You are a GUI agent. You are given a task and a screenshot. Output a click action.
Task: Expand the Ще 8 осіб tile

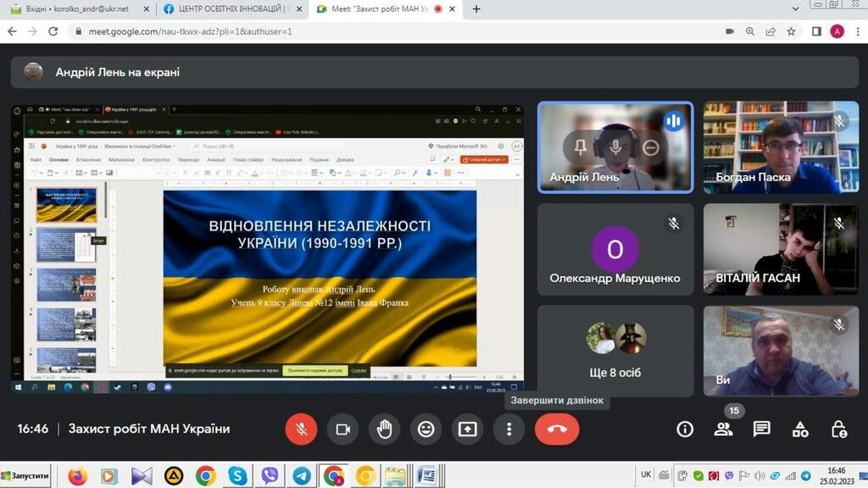tap(615, 352)
